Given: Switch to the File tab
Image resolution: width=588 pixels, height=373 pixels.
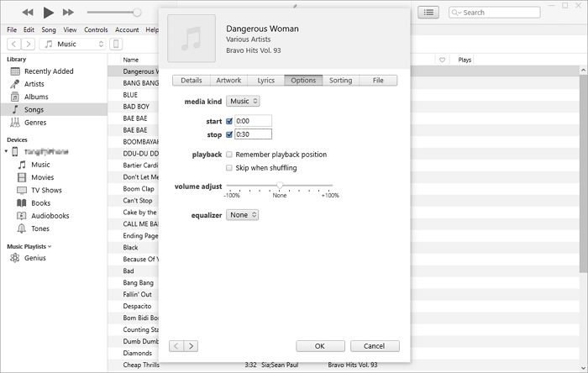Looking at the screenshot, I should point(378,80).
